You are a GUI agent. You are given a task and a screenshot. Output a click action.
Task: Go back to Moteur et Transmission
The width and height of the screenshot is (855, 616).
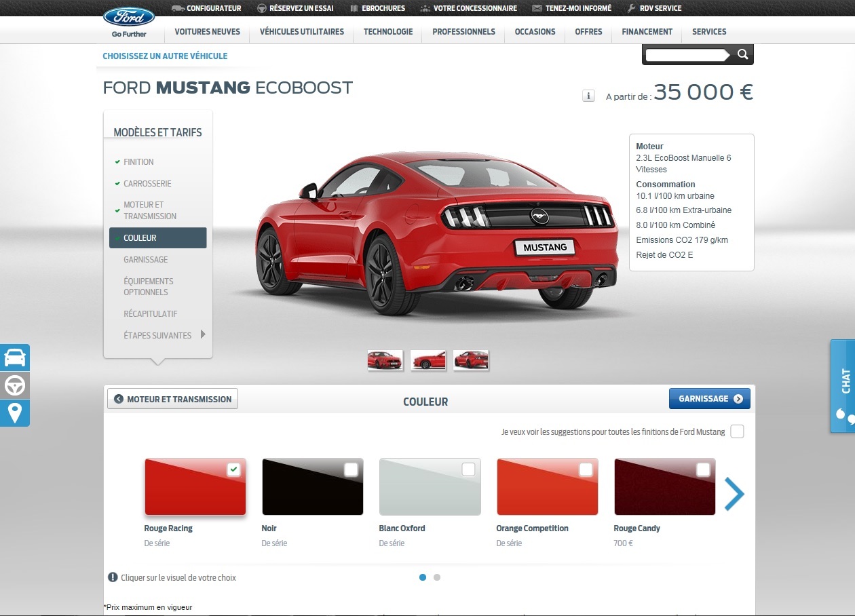click(x=172, y=399)
